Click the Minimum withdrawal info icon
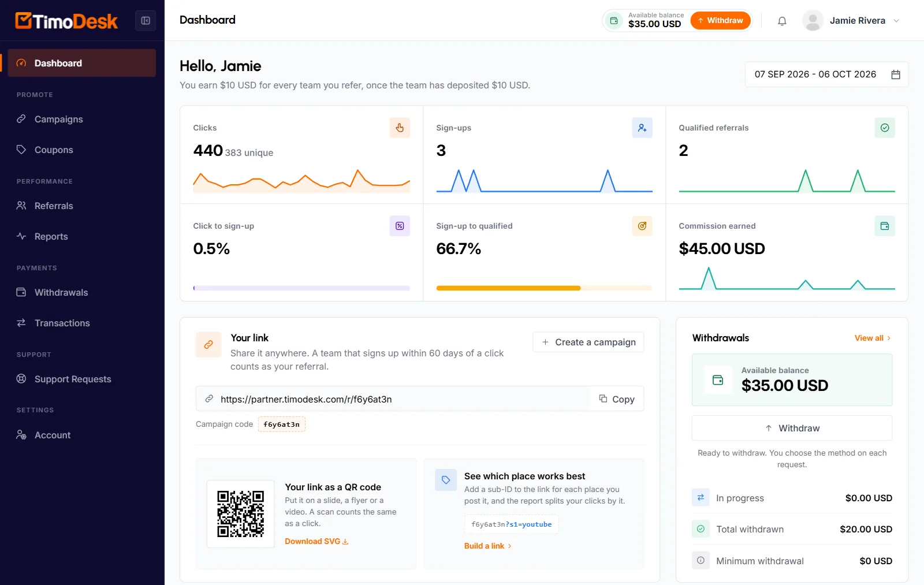 (701, 560)
